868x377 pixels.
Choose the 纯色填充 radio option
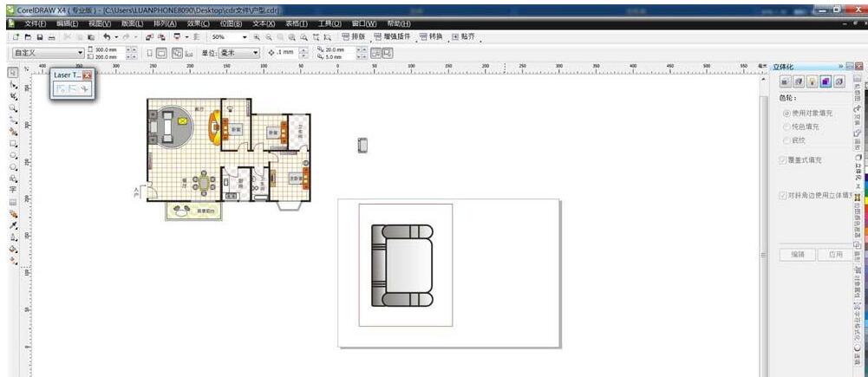[786, 127]
